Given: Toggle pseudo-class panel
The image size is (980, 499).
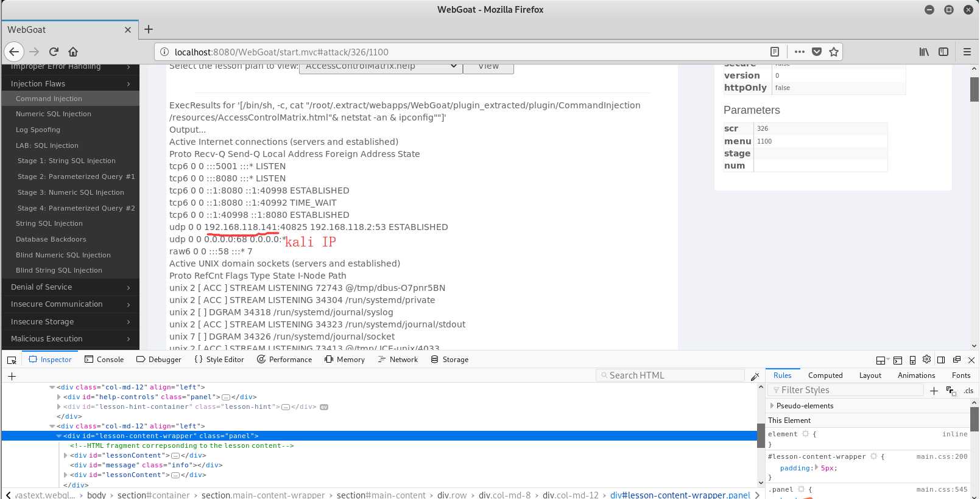Looking at the screenshot, I should click(951, 391).
